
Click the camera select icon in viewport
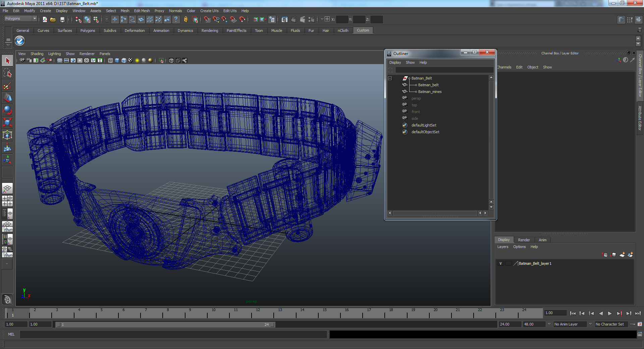tap(22, 60)
